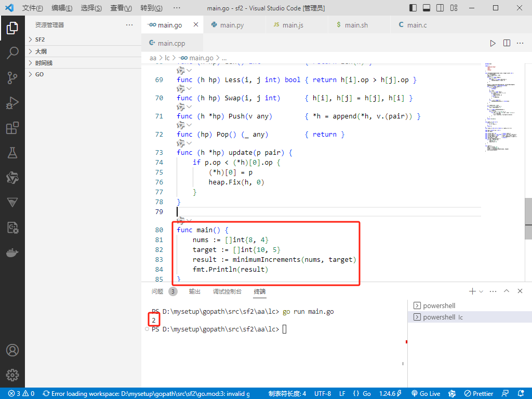The width and height of the screenshot is (532, 399).
Task: Show more menu items ellipsis in menu bar
Action: pos(177,8)
